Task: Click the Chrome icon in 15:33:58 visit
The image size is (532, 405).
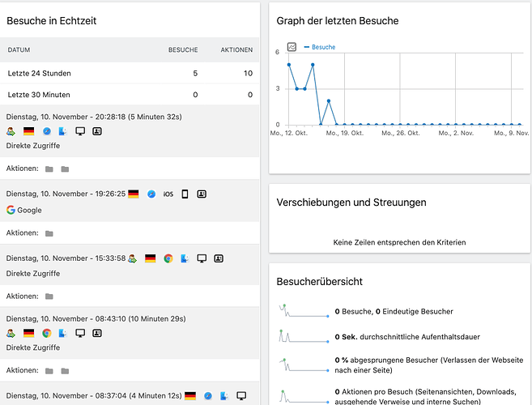Action: [168, 258]
